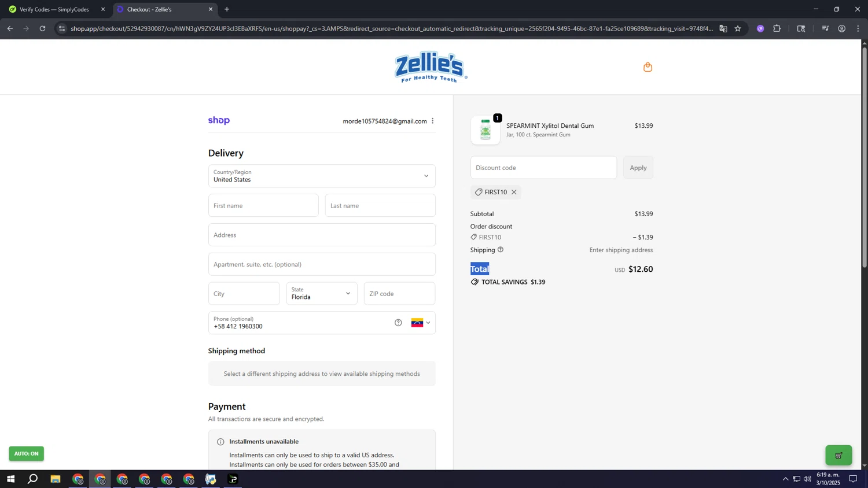868x488 pixels.
Task: Open PyCharm from the taskbar
Action: click(x=233, y=479)
